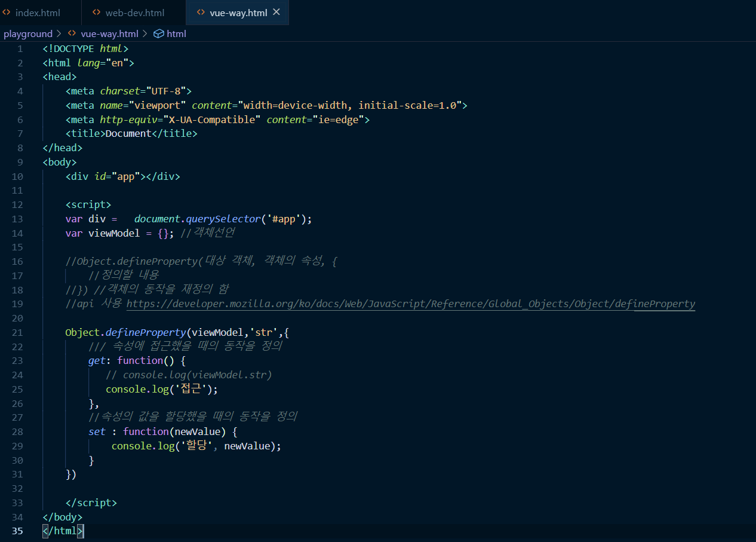Viewport: 756px width, 542px height.
Task: Click the index.html tab file icon
Action: 7,13
